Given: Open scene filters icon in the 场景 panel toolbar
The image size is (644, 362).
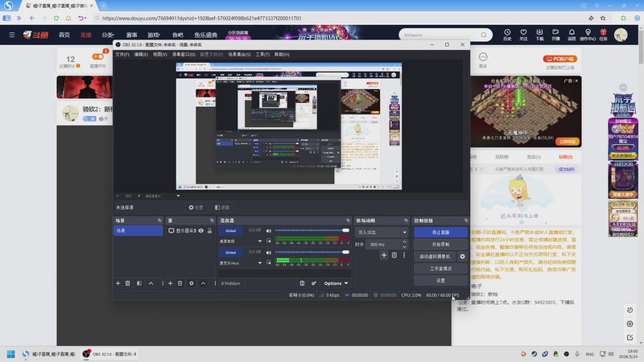Looking at the screenshot, I should pos(139,283).
